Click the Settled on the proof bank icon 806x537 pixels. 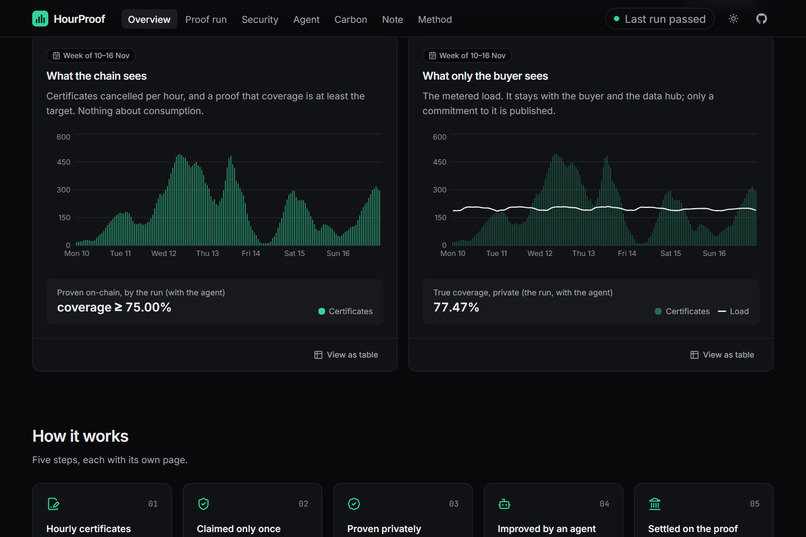655,504
